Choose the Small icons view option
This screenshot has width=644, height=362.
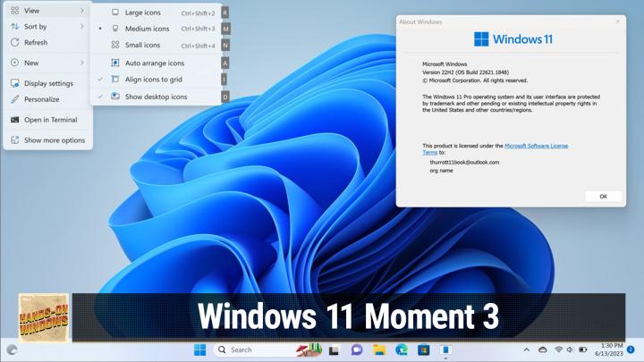tap(156, 46)
